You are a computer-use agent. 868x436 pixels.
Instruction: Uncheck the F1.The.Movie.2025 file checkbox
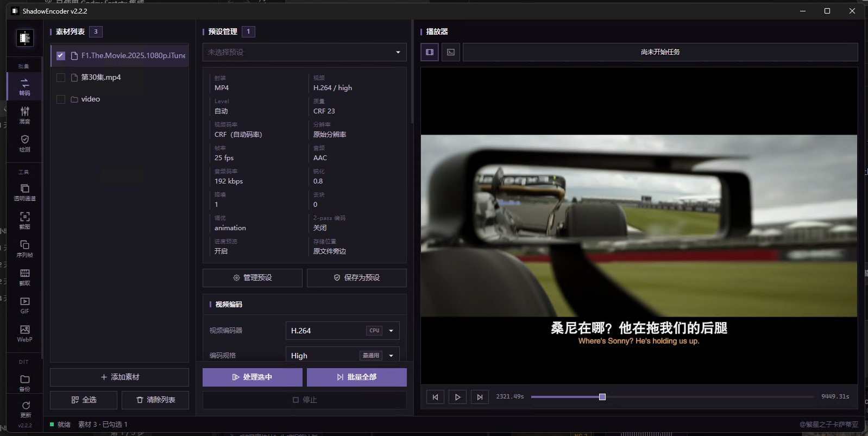[61, 56]
